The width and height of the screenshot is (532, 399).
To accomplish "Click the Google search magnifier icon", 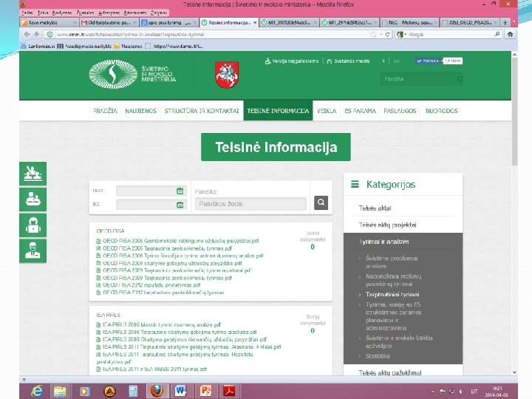I will pyautogui.click(x=497, y=34).
